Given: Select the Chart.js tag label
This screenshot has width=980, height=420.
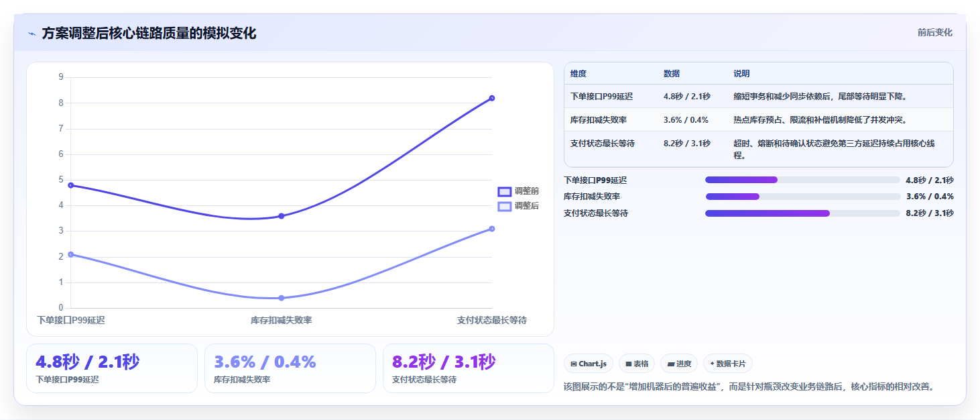Looking at the screenshot, I should tap(593, 364).
